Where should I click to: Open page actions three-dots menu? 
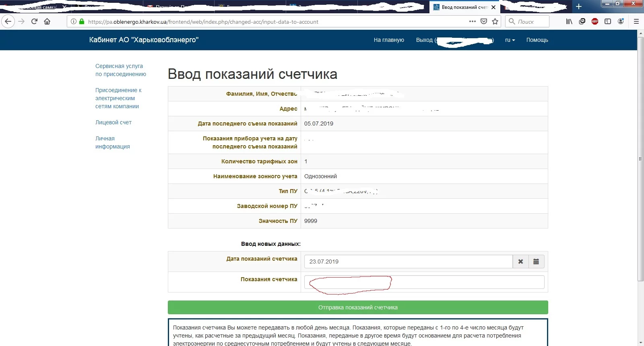[x=473, y=21]
